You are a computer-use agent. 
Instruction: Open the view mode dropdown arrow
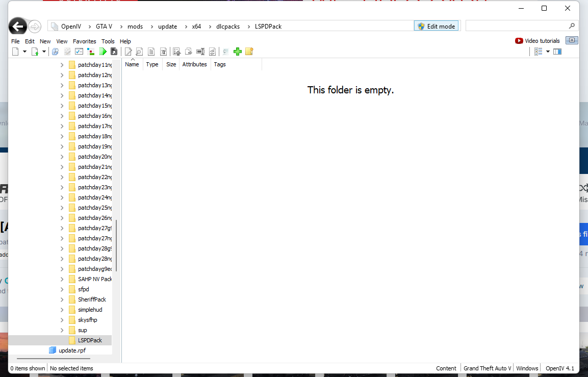[x=548, y=52]
